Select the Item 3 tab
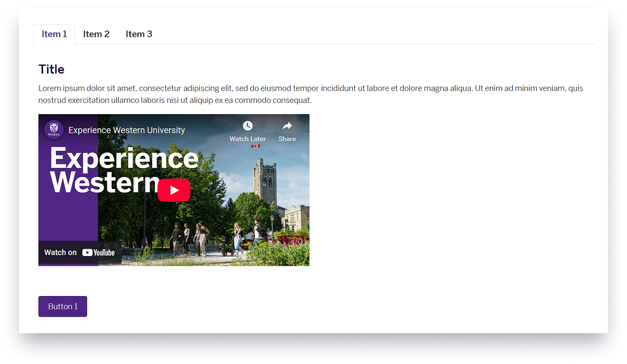 point(139,34)
